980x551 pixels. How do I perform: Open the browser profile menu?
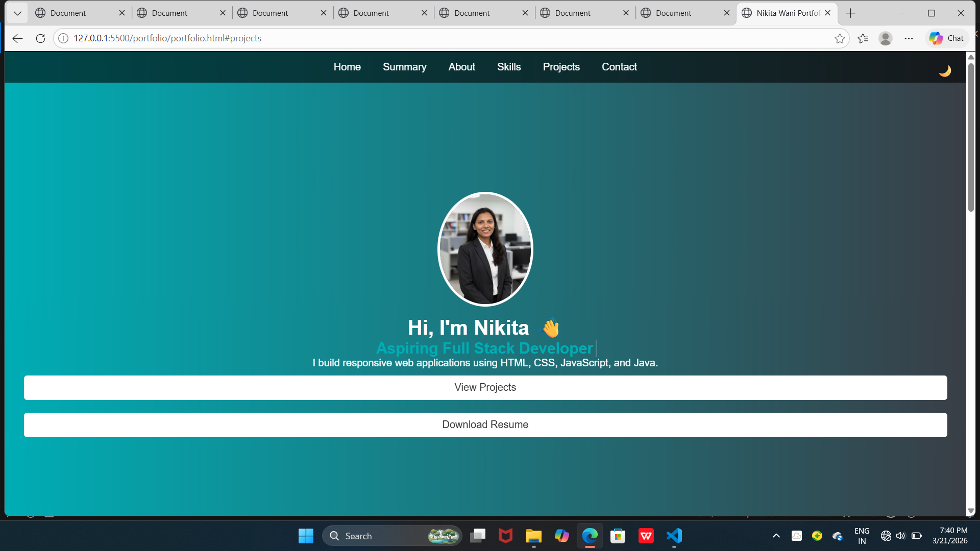pyautogui.click(x=886, y=38)
